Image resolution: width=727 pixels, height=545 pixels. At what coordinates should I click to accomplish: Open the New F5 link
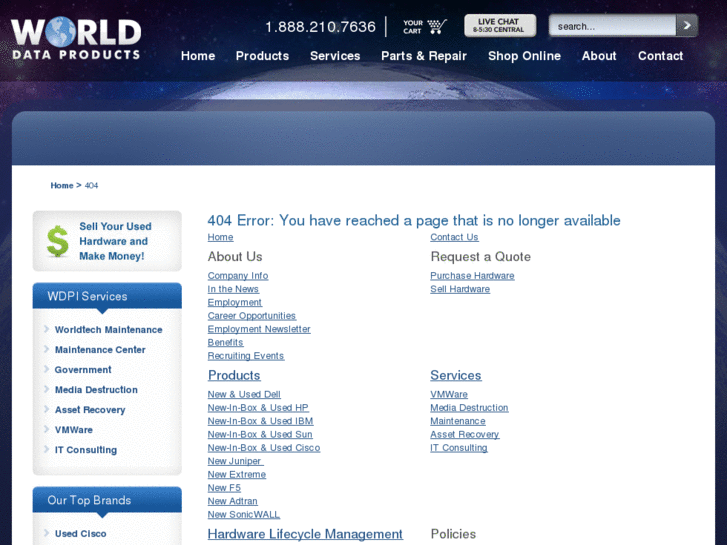click(224, 488)
